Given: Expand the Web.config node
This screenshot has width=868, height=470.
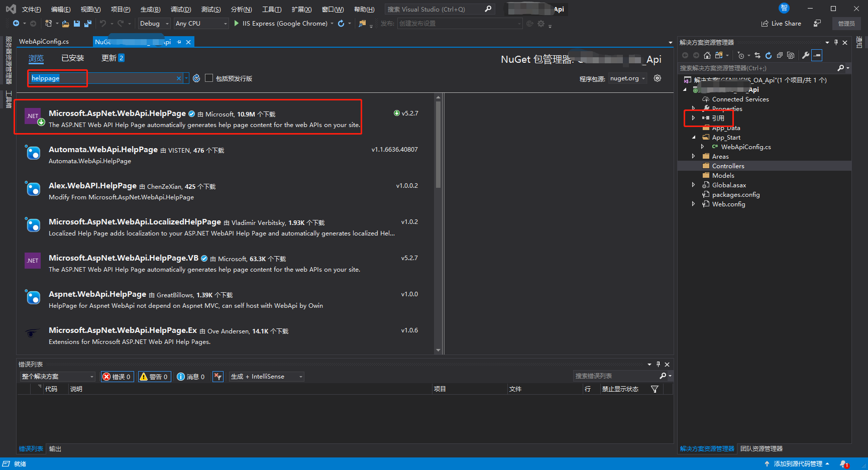Looking at the screenshot, I should pyautogui.click(x=694, y=204).
